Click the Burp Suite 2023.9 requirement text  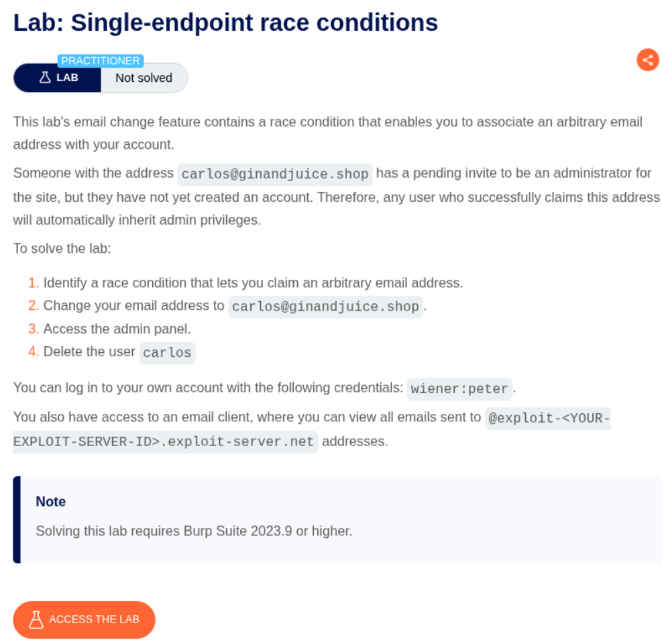pyautogui.click(x=194, y=531)
